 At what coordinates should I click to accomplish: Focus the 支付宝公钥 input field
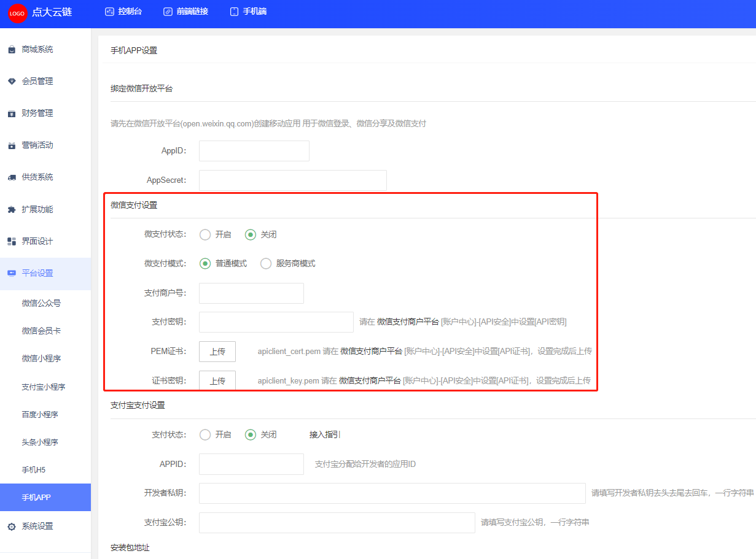[x=337, y=523]
